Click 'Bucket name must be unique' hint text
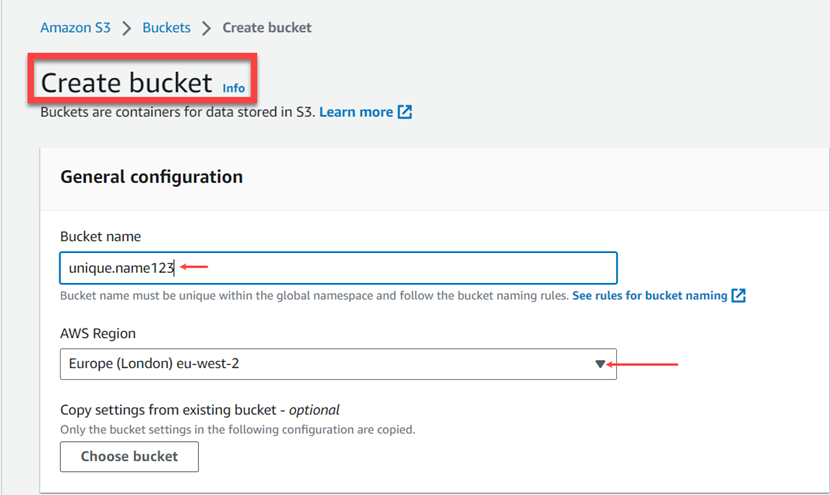Viewport: 830px width, 495px height. click(x=314, y=295)
